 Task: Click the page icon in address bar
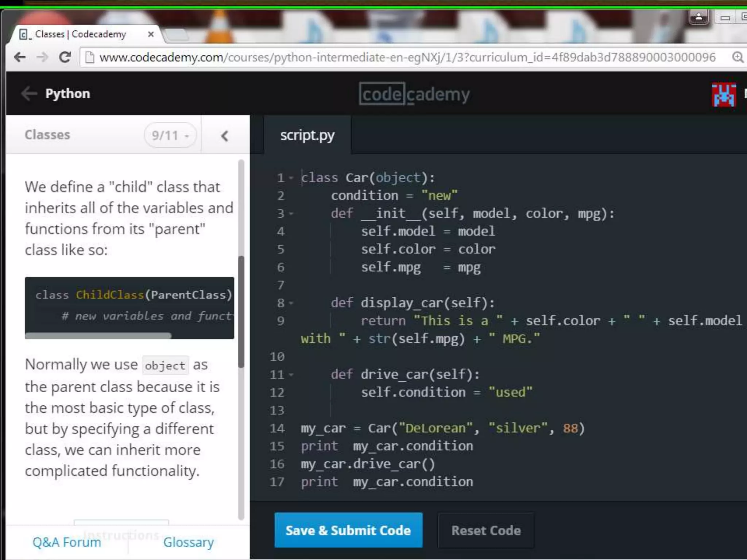tap(89, 57)
